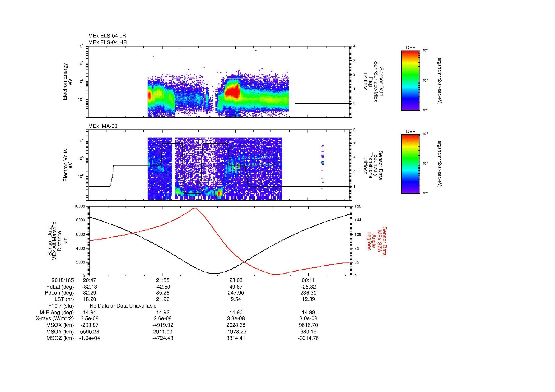Click 'No Data or Data Unavailable' text

123,306
